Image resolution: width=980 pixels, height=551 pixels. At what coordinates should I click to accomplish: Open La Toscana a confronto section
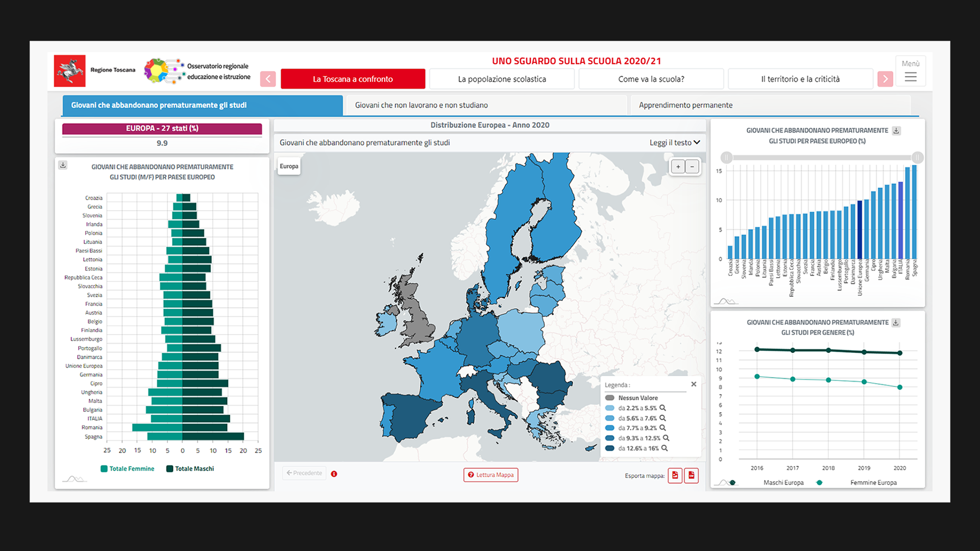353,79
